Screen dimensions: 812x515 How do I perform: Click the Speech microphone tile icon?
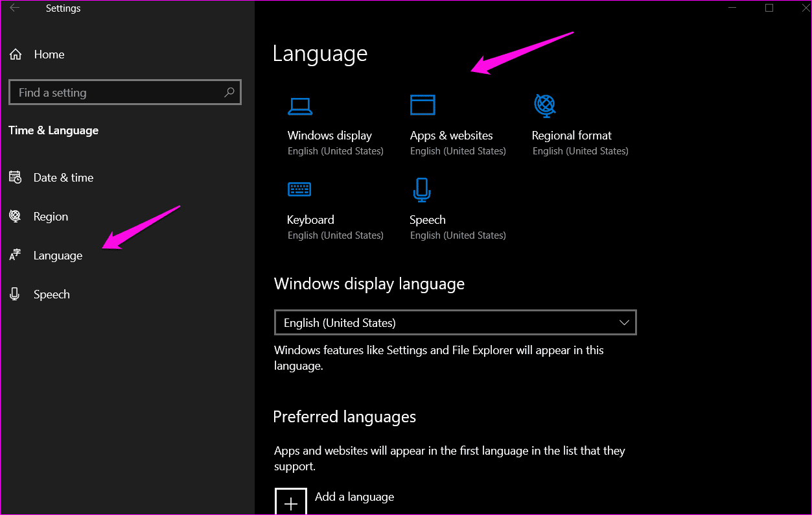pos(422,189)
